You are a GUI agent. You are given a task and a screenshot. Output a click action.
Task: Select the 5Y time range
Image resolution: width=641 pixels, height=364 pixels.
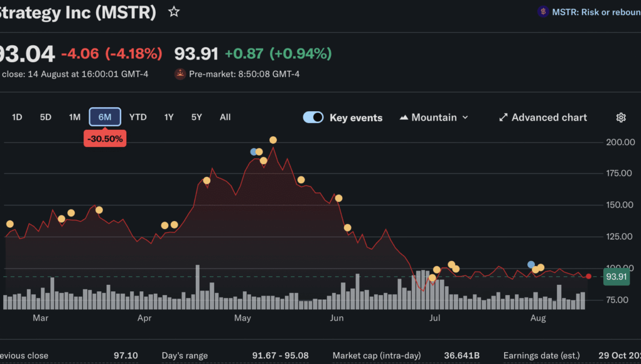pyautogui.click(x=197, y=117)
